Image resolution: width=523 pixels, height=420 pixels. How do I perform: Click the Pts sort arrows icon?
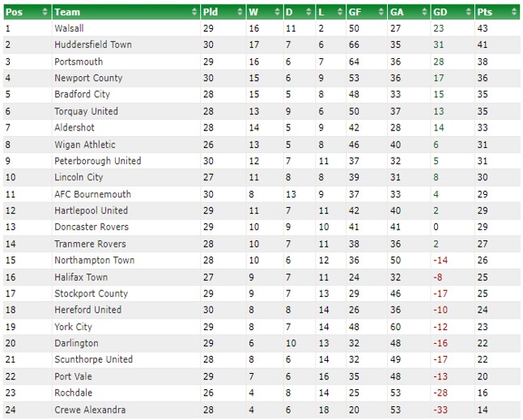(514, 12)
